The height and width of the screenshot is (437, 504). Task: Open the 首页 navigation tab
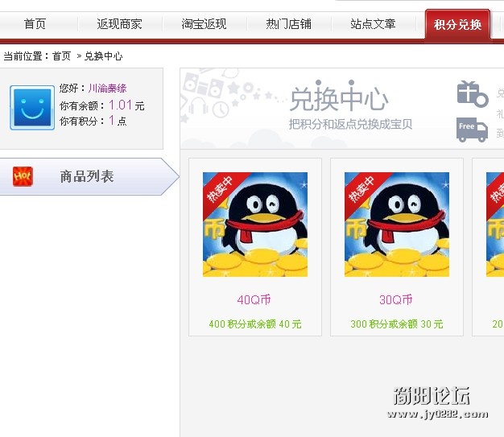(35, 24)
